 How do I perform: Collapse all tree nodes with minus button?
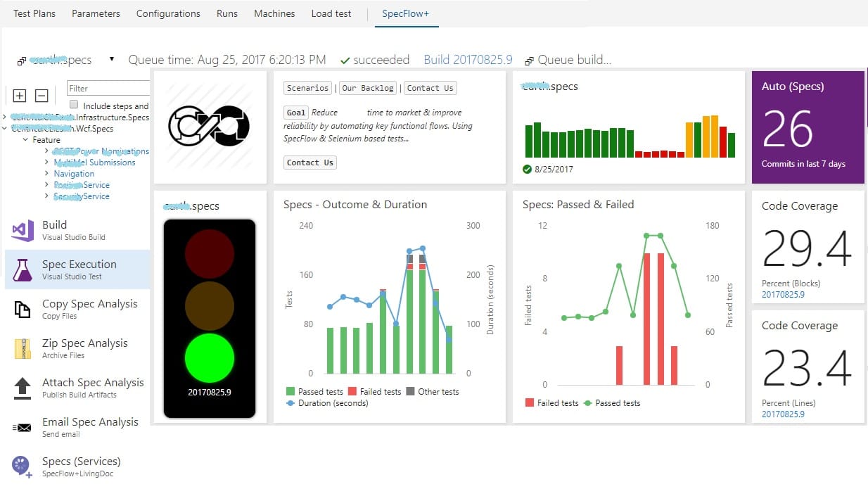pyautogui.click(x=42, y=96)
